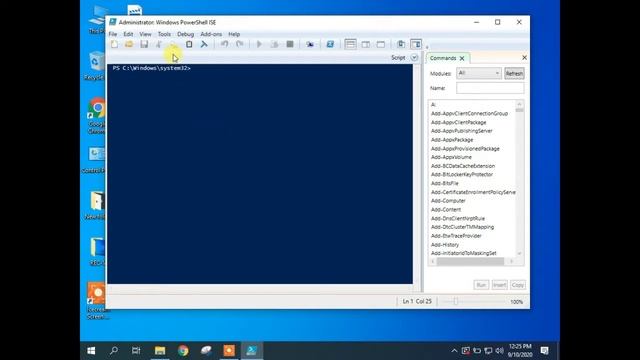Click the Stop Operation square icon

pyautogui.click(x=290, y=44)
